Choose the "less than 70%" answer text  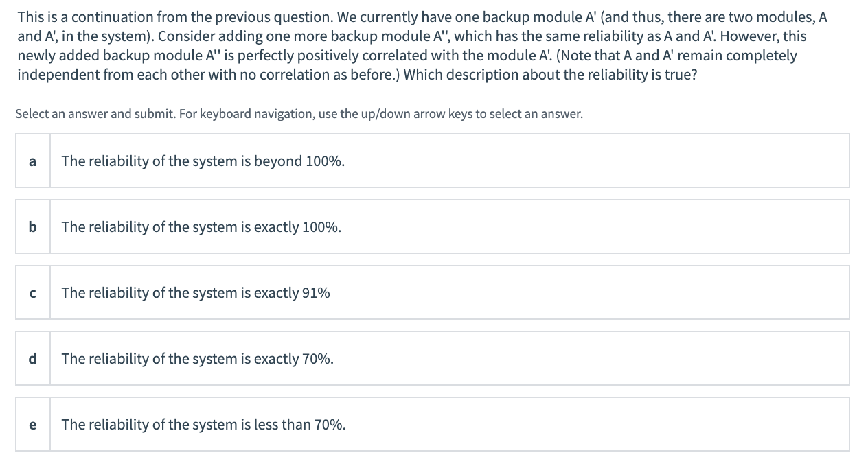[203, 425]
